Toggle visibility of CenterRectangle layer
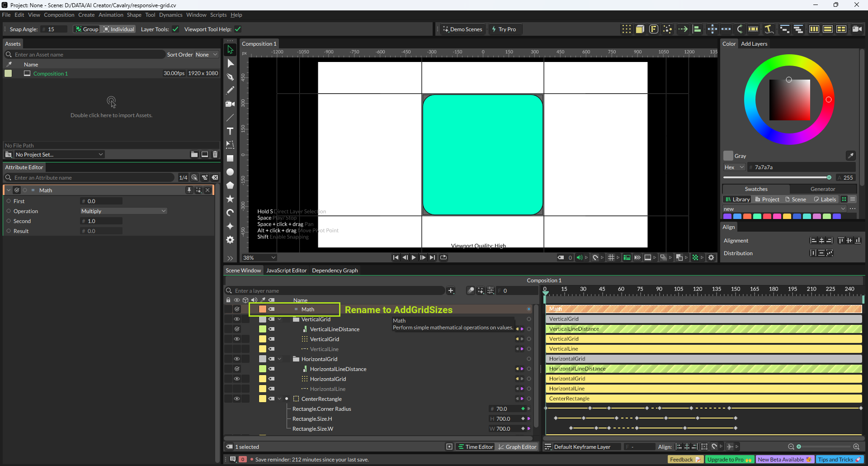 pyautogui.click(x=236, y=399)
